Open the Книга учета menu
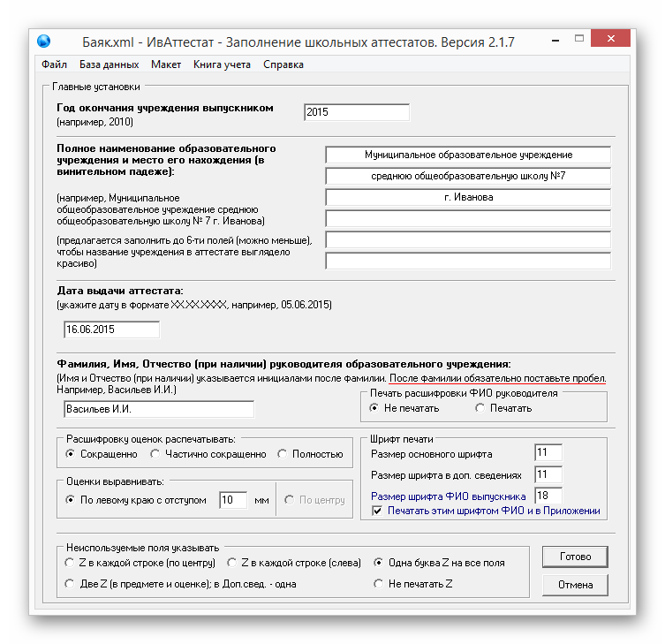 [x=222, y=64]
